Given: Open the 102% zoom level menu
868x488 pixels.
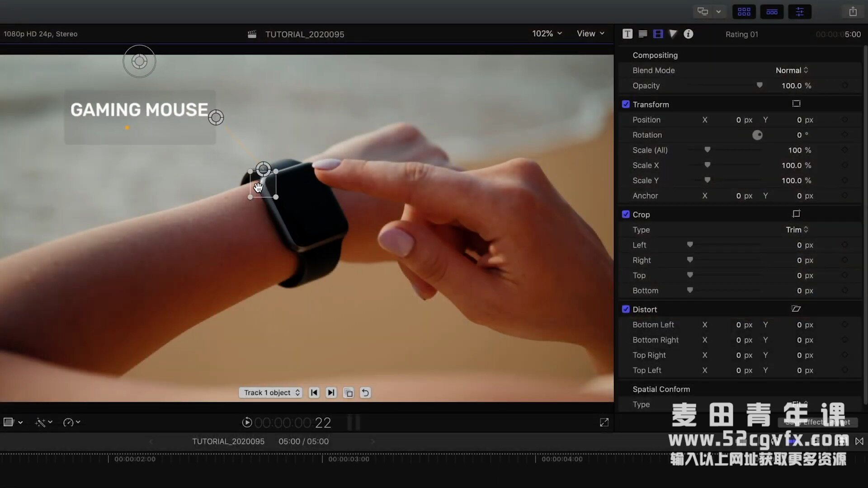Looking at the screenshot, I should (x=547, y=33).
